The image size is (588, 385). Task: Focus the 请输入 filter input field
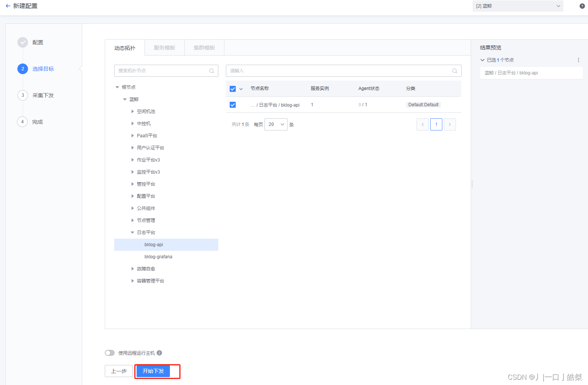point(344,71)
